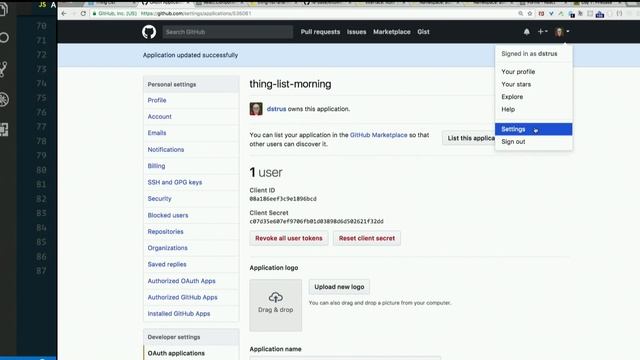The height and width of the screenshot is (360, 640).
Task: Click Reset client secret button
Action: coord(367,238)
